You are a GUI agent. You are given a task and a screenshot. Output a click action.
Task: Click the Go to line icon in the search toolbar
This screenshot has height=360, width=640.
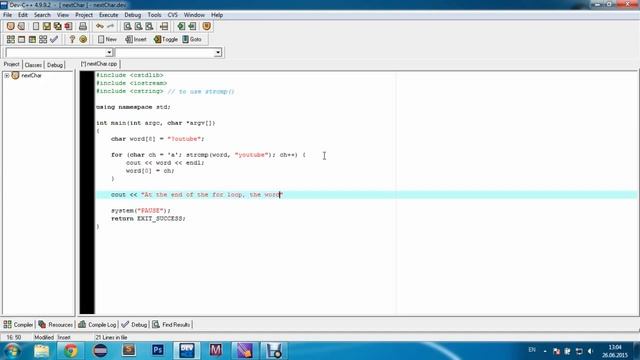pos(164,26)
